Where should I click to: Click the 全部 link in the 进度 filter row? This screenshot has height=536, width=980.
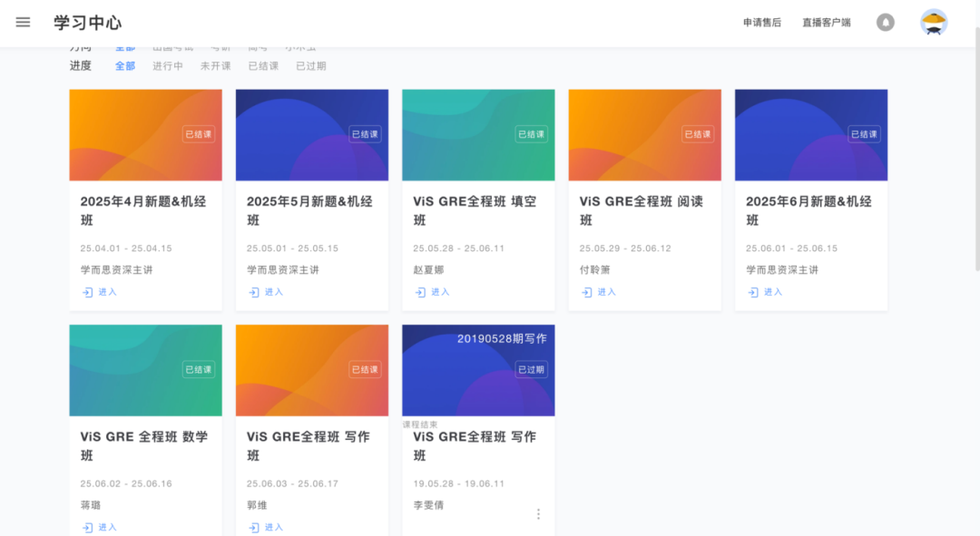(x=124, y=65)
